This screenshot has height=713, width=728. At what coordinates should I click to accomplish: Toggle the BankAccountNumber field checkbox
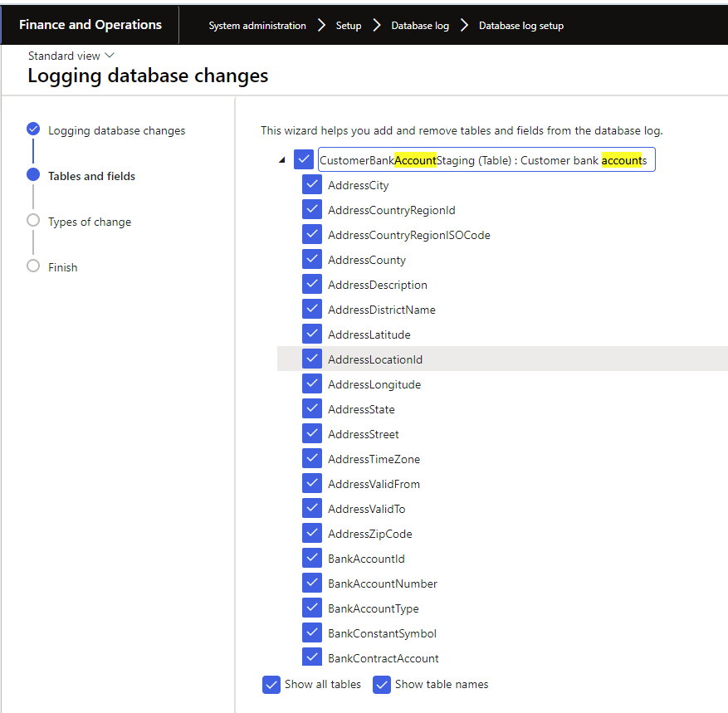(x=312, y=584)
